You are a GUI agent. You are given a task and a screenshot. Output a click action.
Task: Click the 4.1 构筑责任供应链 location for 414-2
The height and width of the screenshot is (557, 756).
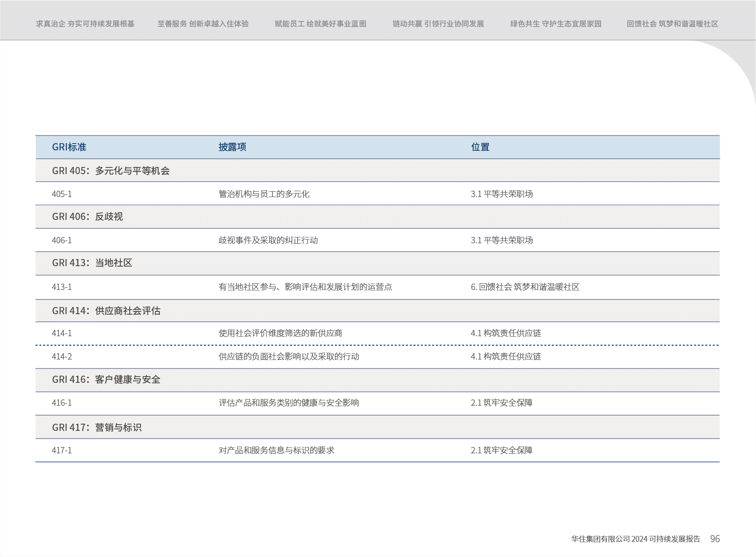point(505,356)
